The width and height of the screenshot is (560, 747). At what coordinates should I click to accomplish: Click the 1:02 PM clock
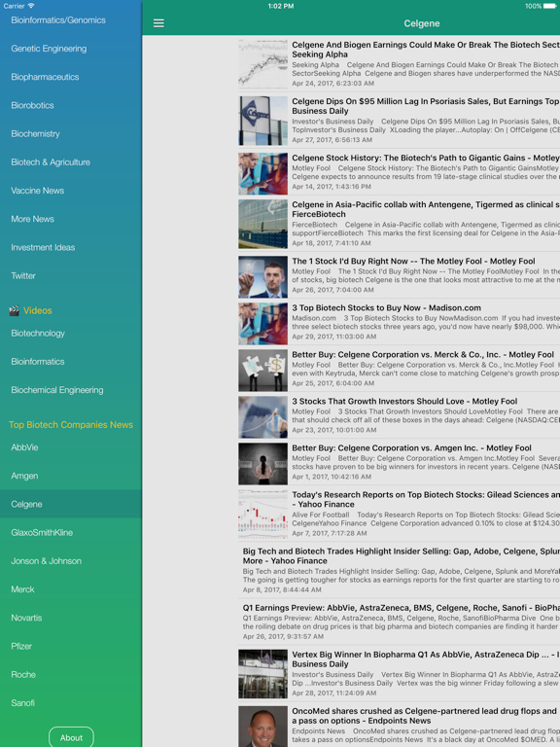[280, 6]
